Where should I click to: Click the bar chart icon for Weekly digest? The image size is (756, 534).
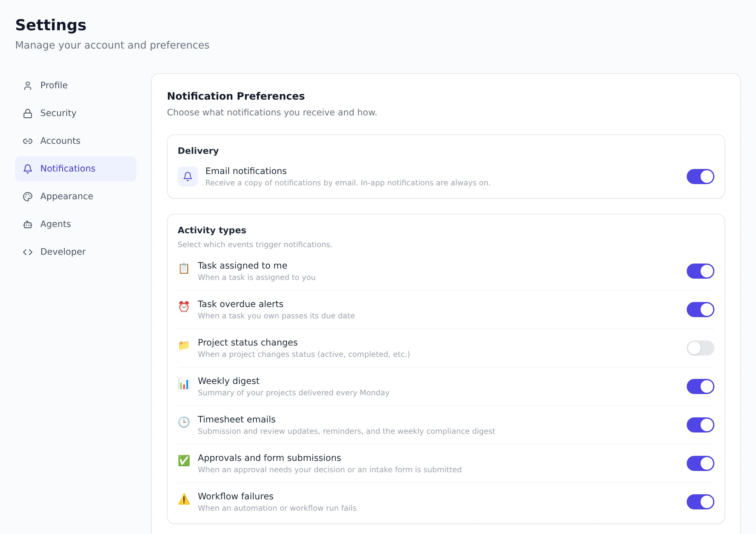tap(184, 383)
